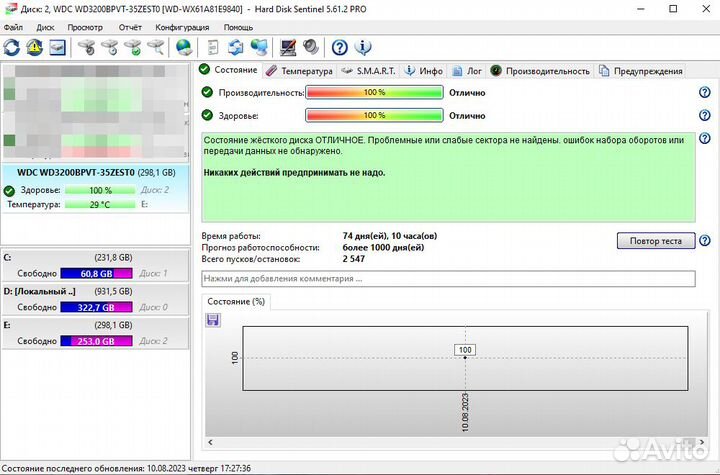Open the Помощь menu
Image resolution: width=720 pixels, height=475 pixels.
coord(238,28)
